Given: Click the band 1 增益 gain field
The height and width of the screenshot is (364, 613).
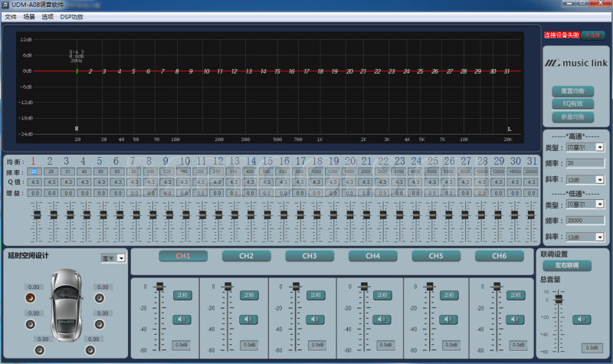Looking at the screenshot, I should click(x=34, y=193).
